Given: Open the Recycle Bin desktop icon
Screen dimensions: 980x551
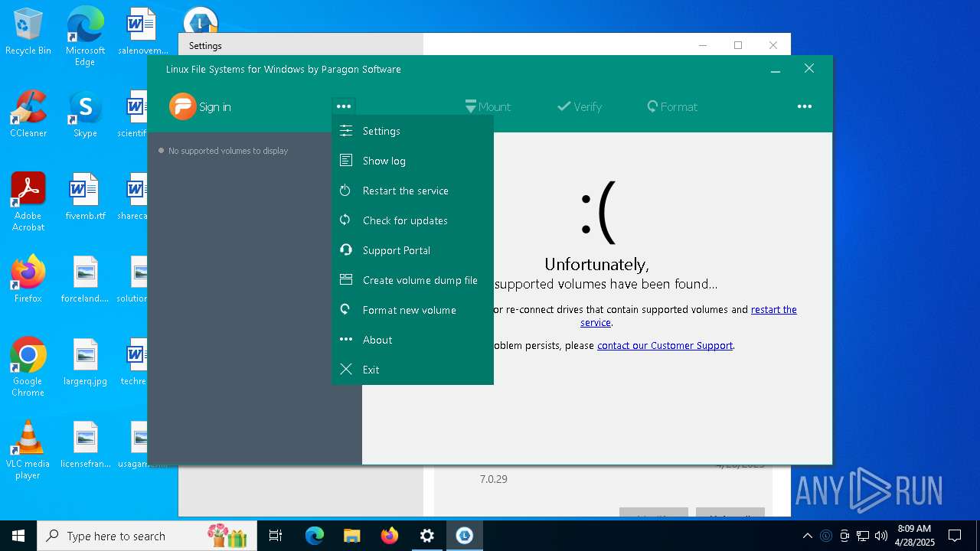Looking at the screenshot, I should [x=28, y=32].
